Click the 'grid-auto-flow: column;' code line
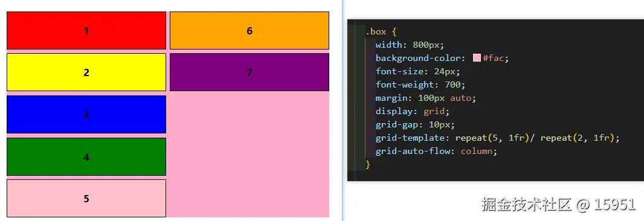 (x=437, y=151)
